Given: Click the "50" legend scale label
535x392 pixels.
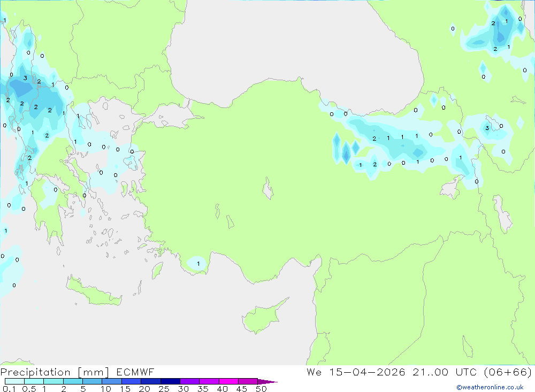Looking at the screenshot, I should pyautogui.click(x=261, y=389).
